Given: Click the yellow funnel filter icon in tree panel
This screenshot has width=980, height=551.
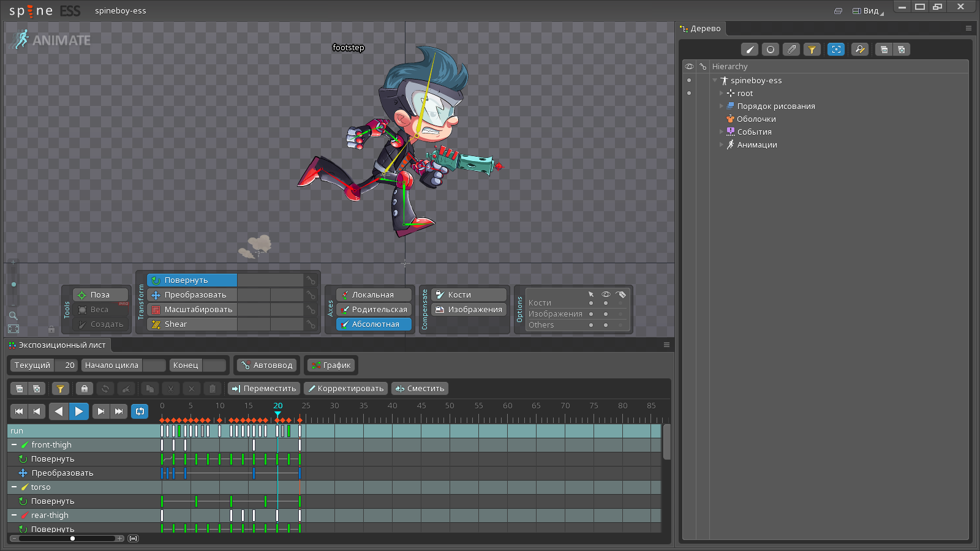Looking at the screenshot, I should [812, 50].
